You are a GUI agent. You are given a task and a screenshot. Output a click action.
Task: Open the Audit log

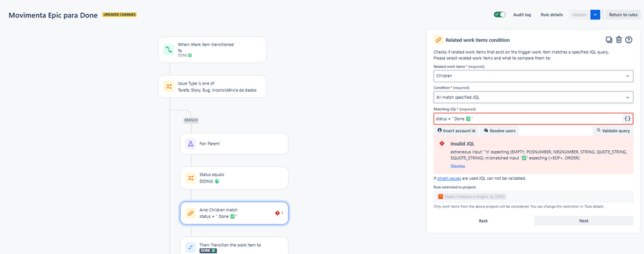522,15
